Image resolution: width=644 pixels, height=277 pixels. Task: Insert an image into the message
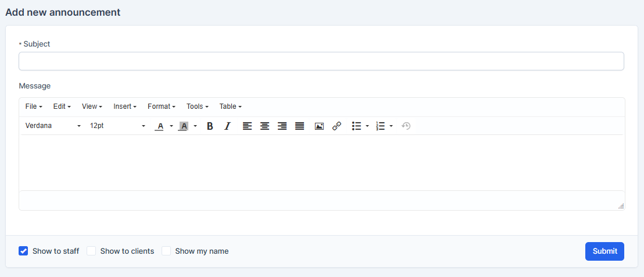(x=319, y=126)
